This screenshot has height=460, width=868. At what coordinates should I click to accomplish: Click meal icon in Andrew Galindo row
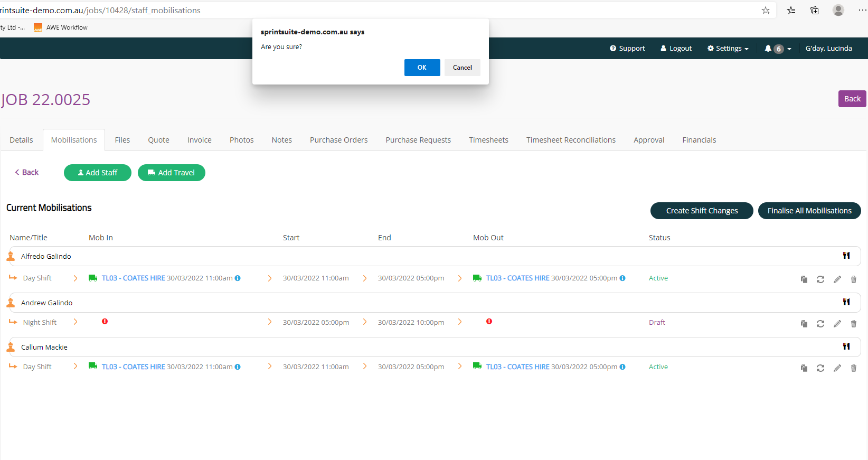coord(846,302)
